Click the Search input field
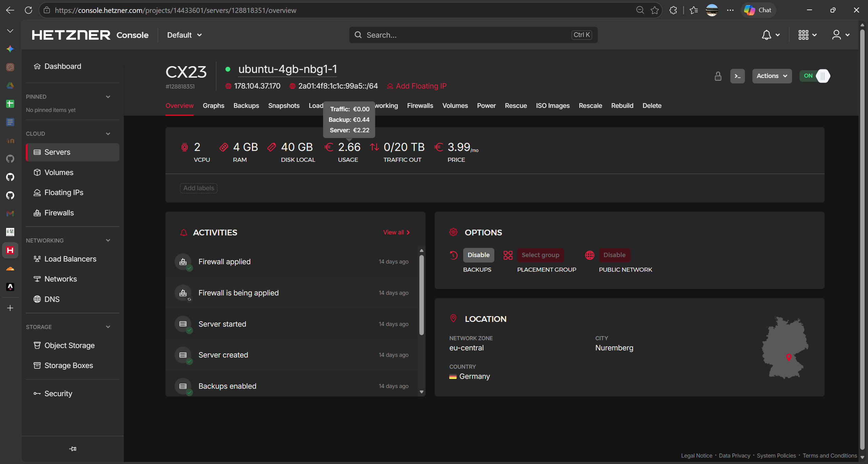This screenshot has height=464, width=868. point(473,35)
